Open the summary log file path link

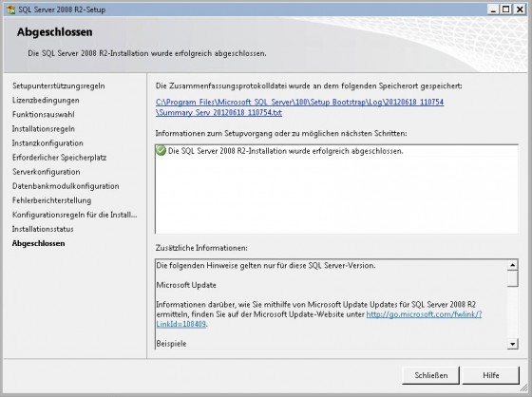(x=299, y=107)
